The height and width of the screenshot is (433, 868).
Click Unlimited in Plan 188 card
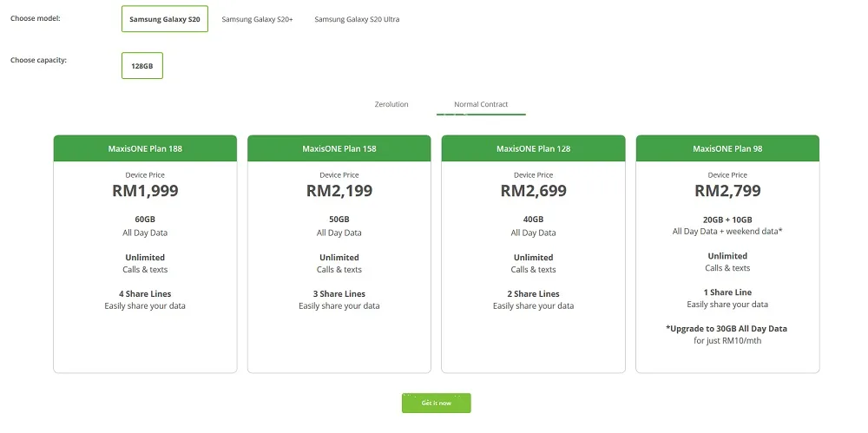[145, 258]
